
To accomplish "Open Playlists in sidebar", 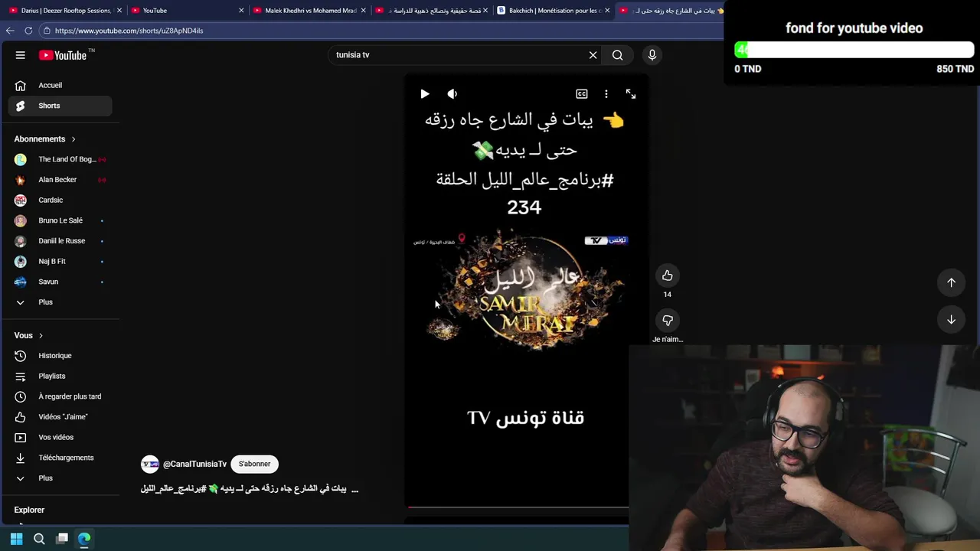I will tap(60, 376).
